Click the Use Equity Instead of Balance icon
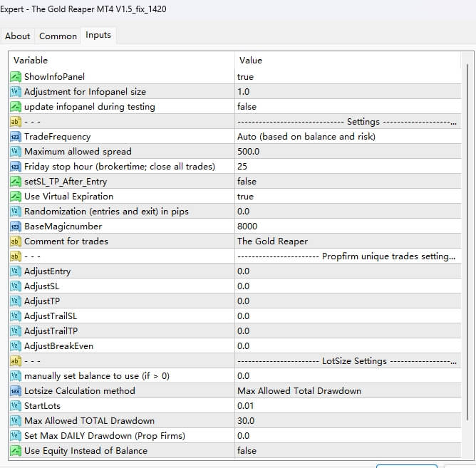The width and height of the screenshot is (476, 468). [x=16, y=451]
